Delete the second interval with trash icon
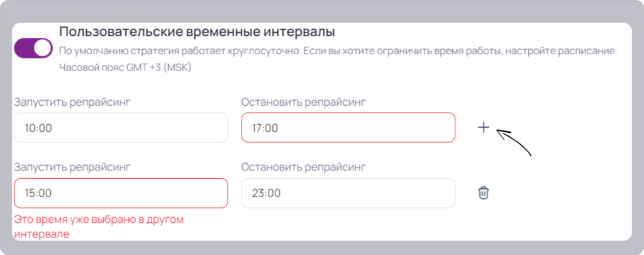This screenshot has width=644, height=255. pyautogui.click(x=484, y=193)
